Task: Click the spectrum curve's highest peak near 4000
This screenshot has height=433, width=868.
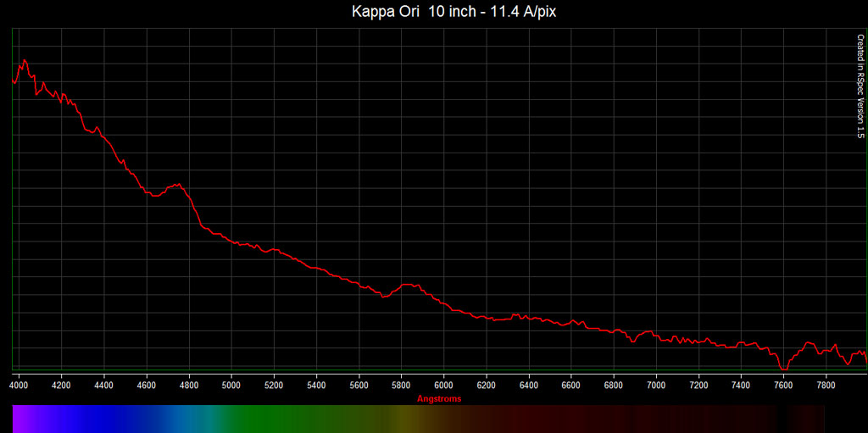Action: (25, 60)
